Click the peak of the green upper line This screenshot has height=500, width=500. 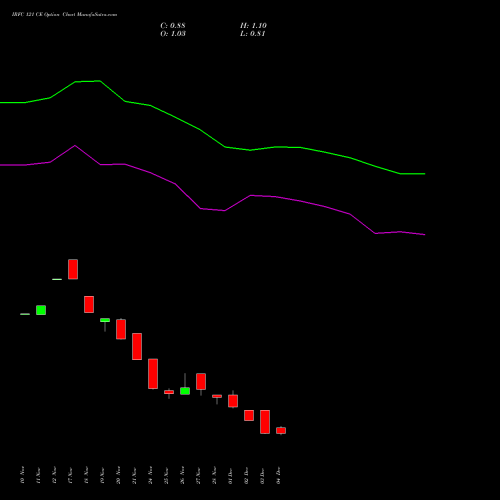(x=99, y=81)
